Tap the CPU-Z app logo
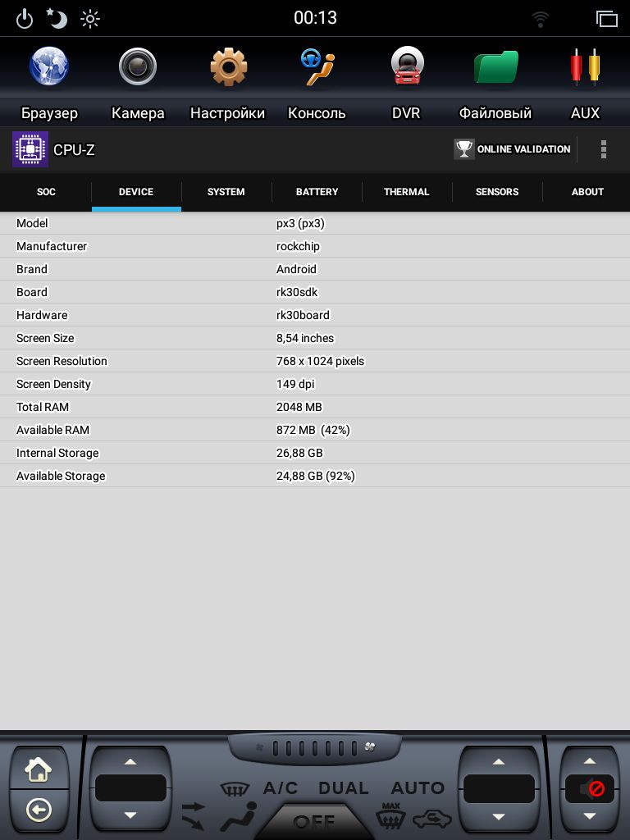Image resolution: width=630 pixels, height=840 pixels. point(30,149)
